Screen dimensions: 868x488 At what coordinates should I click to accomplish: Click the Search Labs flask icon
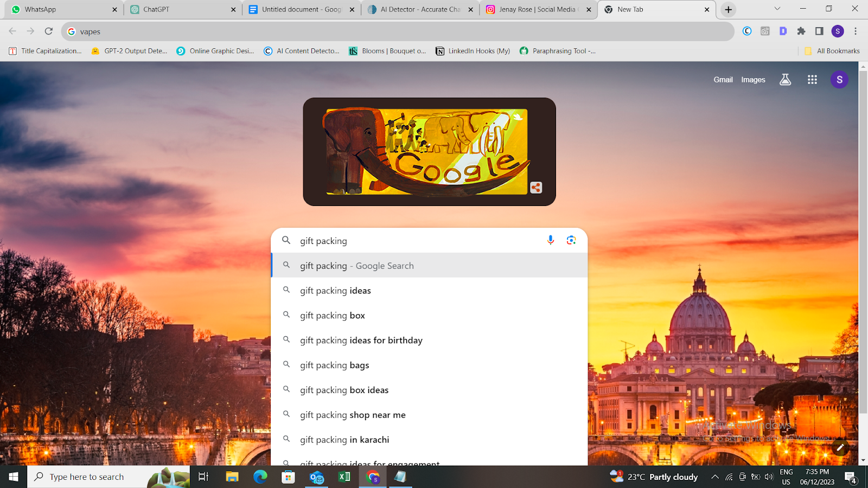coord(784,79)
